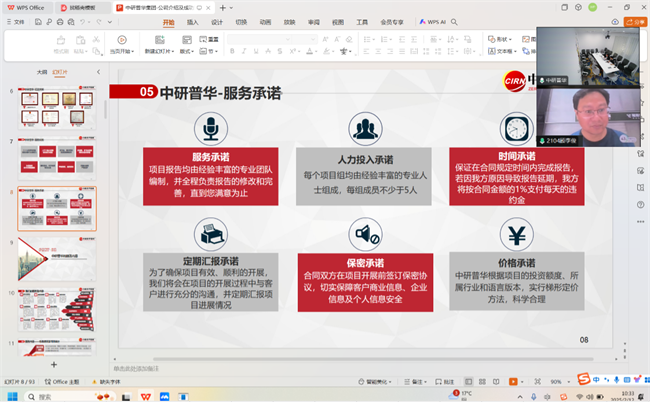The height and width of the screenshot is (402, 650).
Task: Click the orange slideshow play button in status bar
Action: point(513,382)
